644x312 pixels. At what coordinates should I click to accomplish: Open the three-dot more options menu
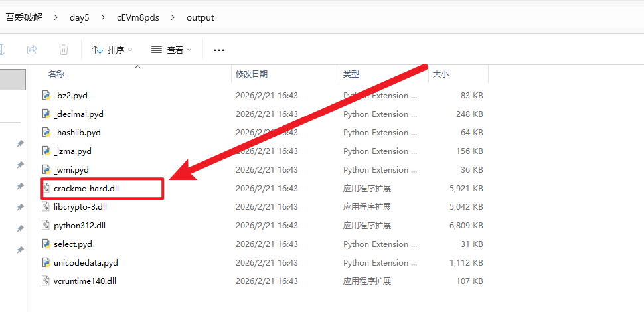[219, 50]
